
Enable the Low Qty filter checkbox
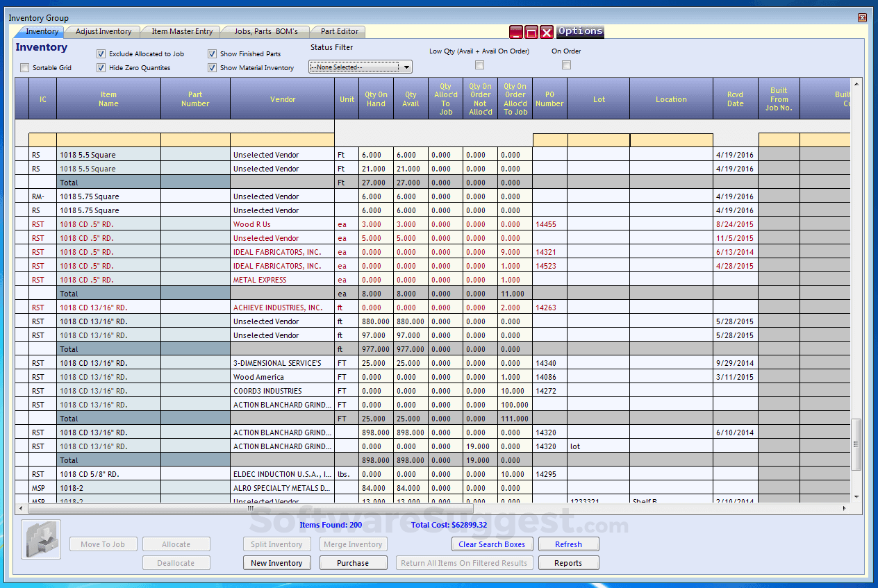point(479,65)
